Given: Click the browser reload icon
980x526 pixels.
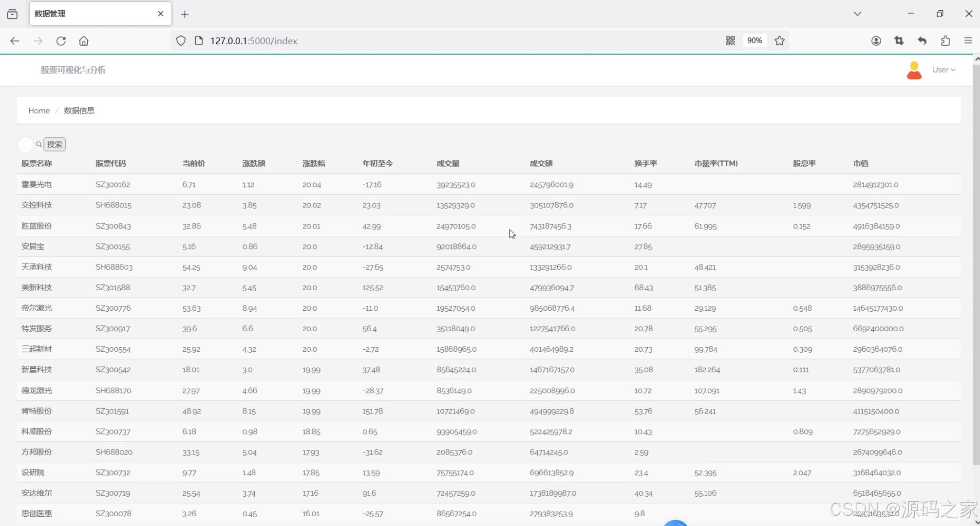Looking at the screenshot, I should pos(61,41).
